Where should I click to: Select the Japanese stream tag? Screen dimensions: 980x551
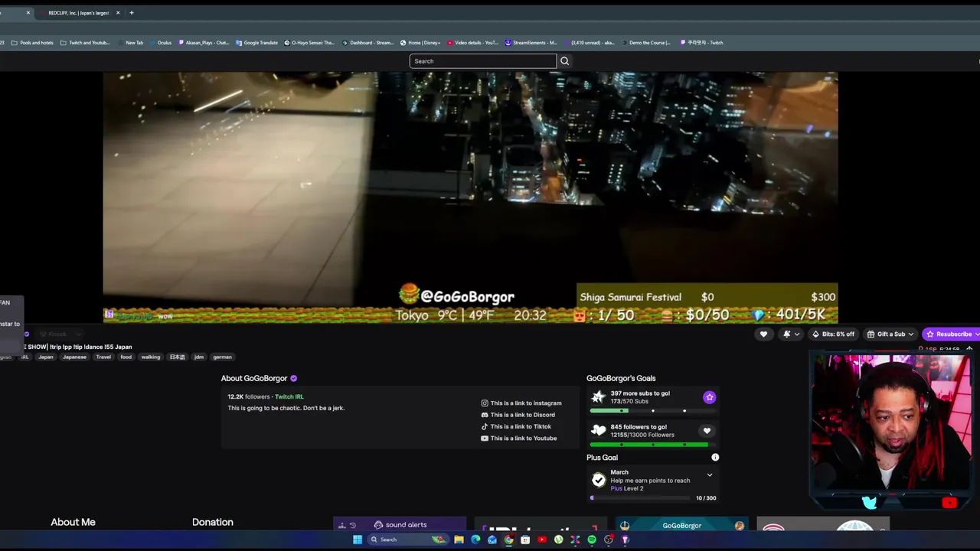[74, 357]
